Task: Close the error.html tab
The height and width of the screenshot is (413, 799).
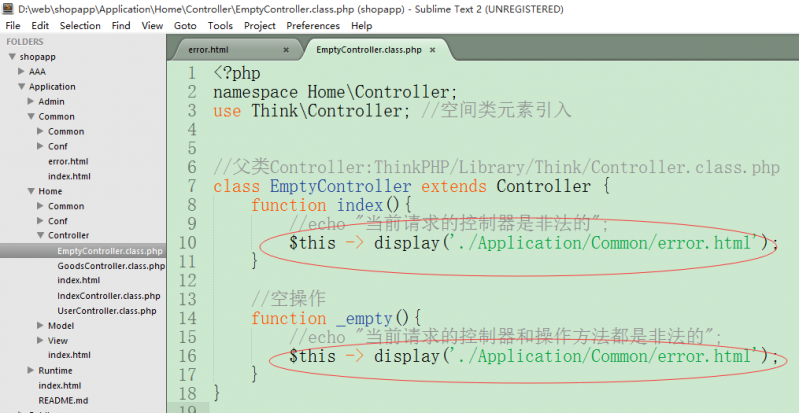Action: 285,49
